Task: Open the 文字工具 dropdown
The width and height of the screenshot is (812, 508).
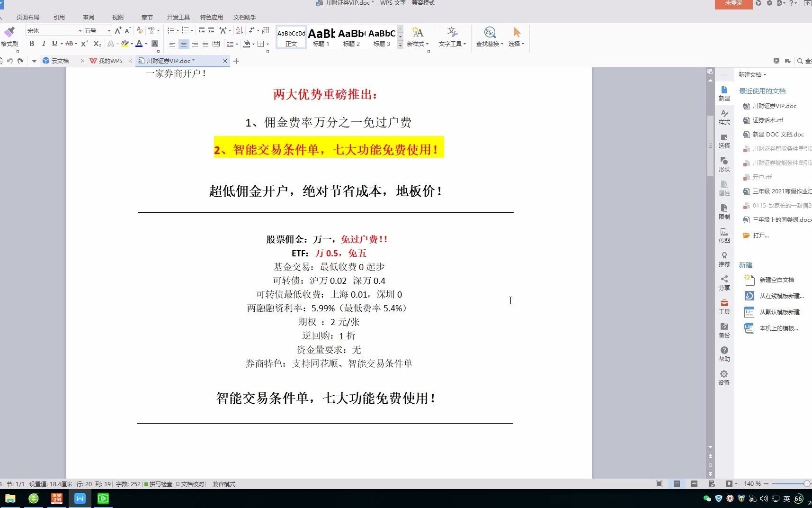Action: (452, 37)
